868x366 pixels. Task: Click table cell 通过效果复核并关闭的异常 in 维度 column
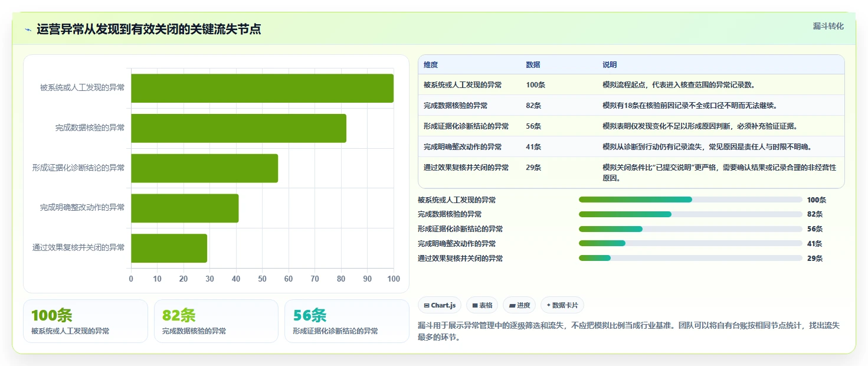click(x=466, y=168)
